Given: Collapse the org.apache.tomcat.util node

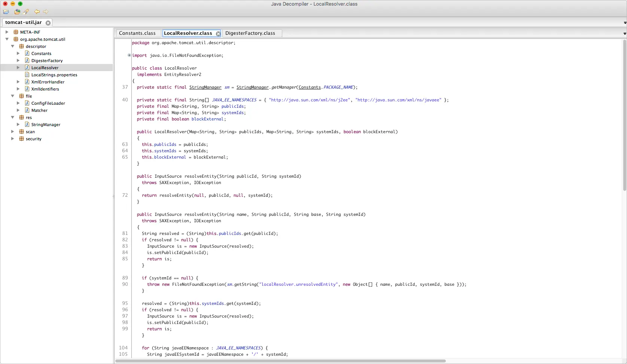Looking at the screenshot, I should click(7, 39).
